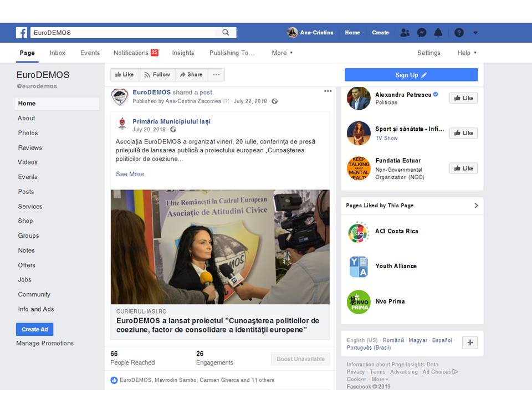The width and height of the screenshot is (532, 399).
Task: Expand Pages Liked by This Page chevron
Action: (x=476, y=206)
